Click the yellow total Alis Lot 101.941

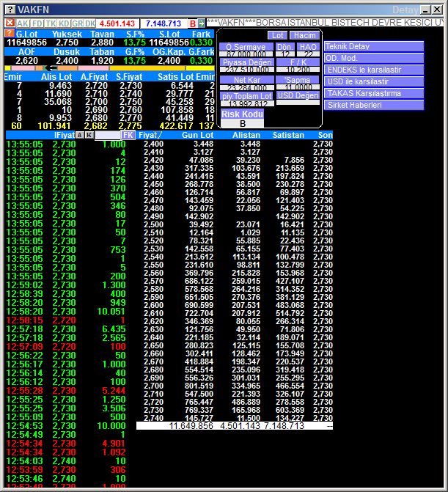click(54, 126)
